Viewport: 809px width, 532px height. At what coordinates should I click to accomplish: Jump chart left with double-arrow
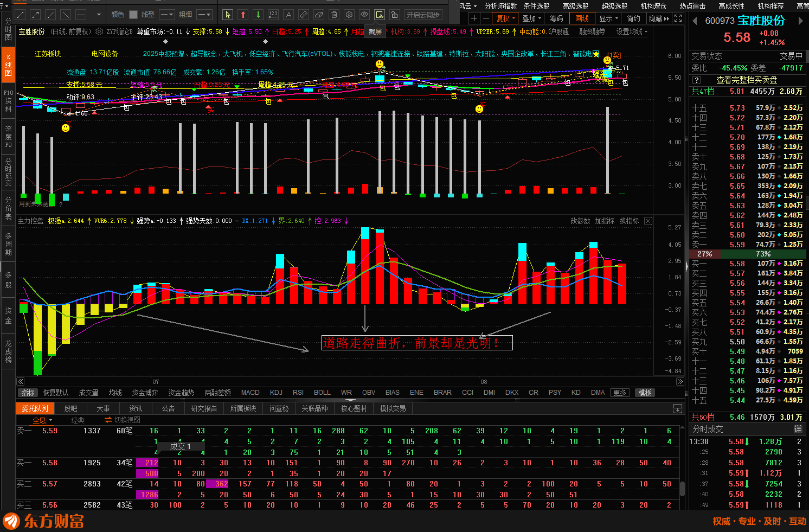pos(21,382)
